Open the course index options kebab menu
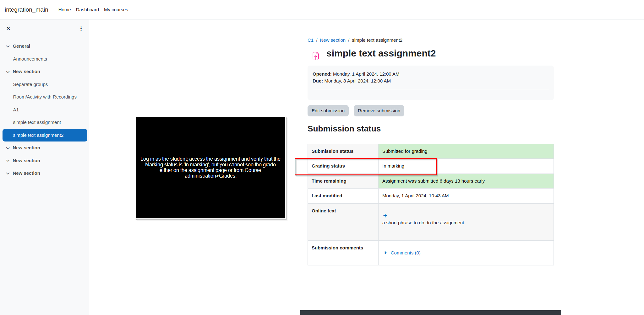 pos(81,29)
